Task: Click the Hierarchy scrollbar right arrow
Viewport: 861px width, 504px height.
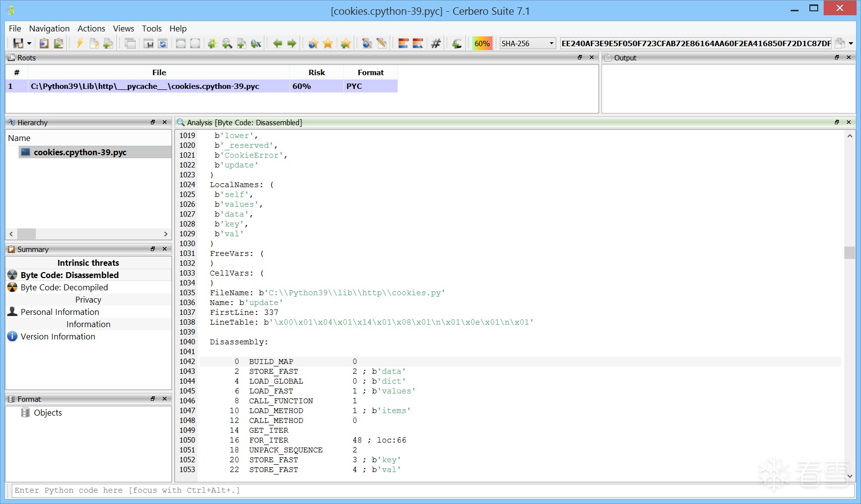Action: coord(166,234)
